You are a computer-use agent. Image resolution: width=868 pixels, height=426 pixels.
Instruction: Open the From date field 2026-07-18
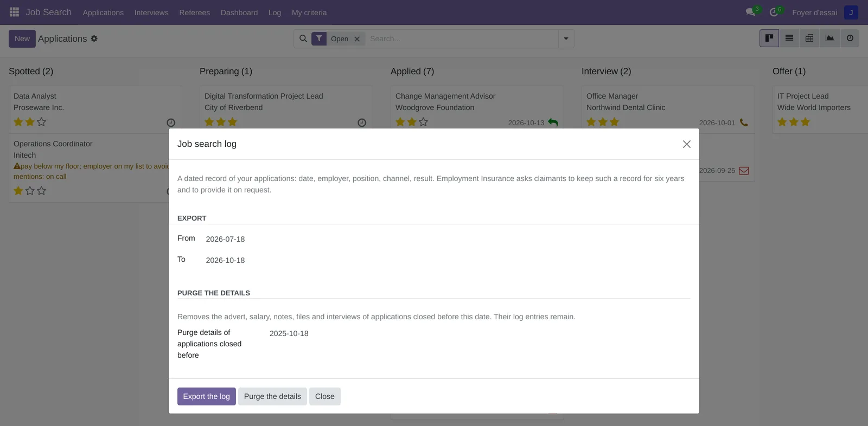point(225,239)
